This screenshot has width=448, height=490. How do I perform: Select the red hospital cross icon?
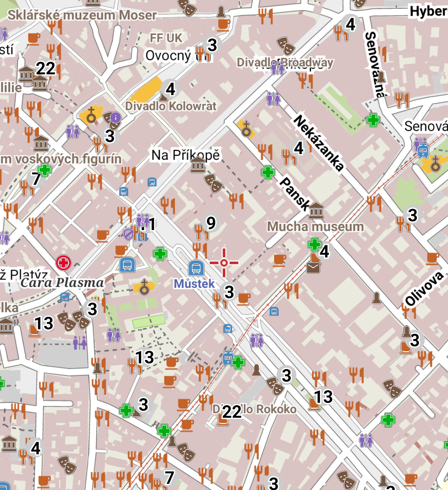point(63,263)
